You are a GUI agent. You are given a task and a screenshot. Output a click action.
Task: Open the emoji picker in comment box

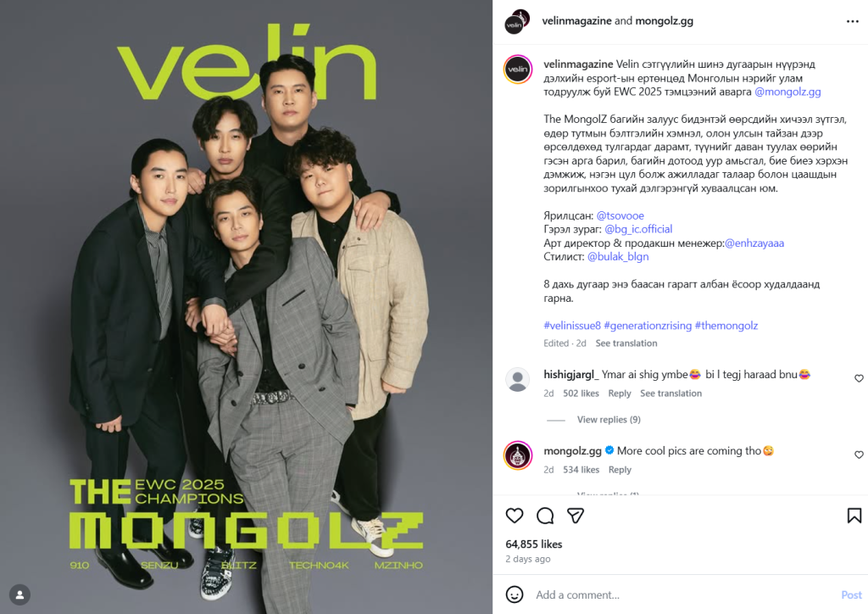click(x=515, y=594)
